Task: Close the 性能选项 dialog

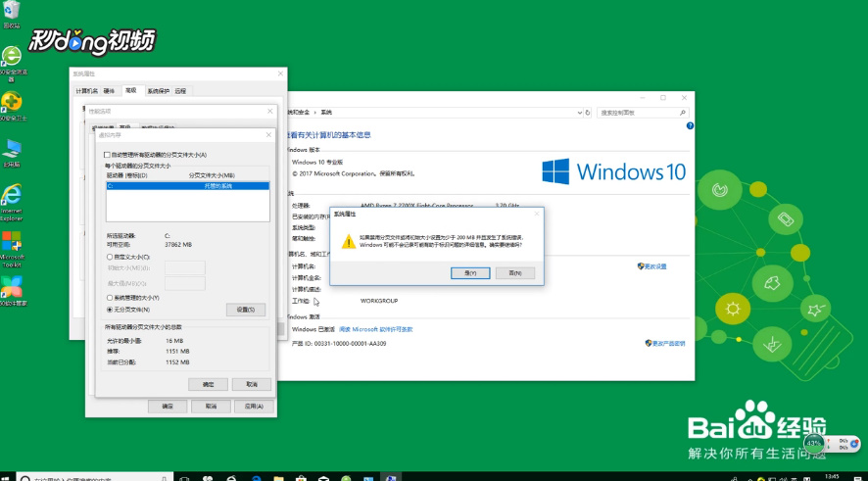Action: (x=270, y=112)
